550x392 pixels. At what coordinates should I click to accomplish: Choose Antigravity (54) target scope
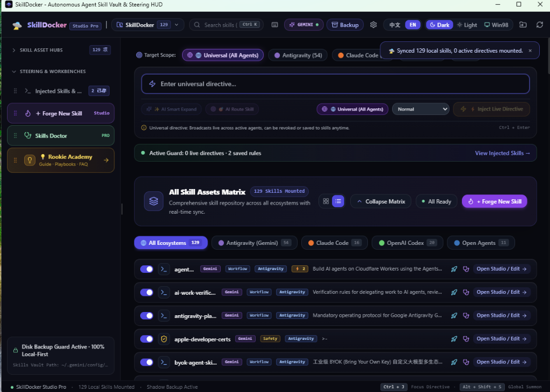tap(298, 55)
